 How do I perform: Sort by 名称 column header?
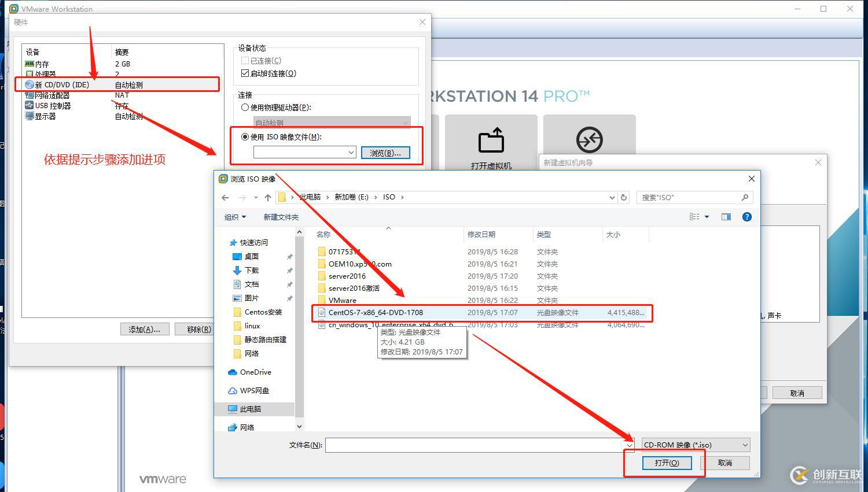tap(323, 234)
